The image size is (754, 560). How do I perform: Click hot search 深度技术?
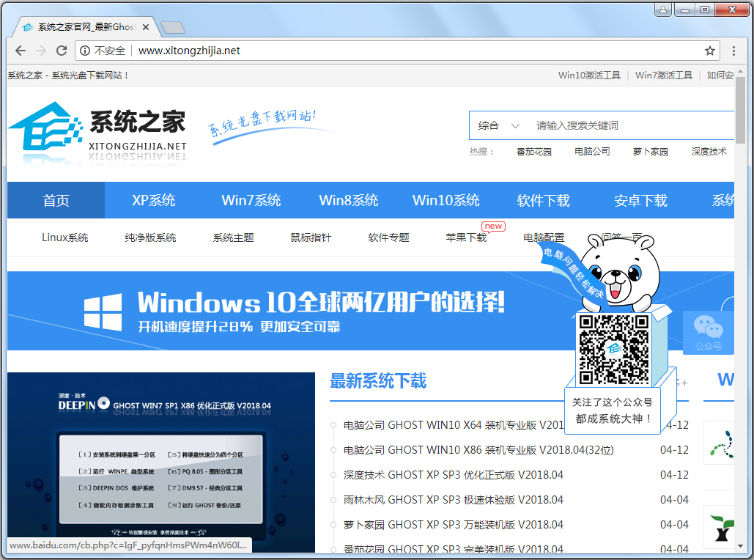(709, 152)
